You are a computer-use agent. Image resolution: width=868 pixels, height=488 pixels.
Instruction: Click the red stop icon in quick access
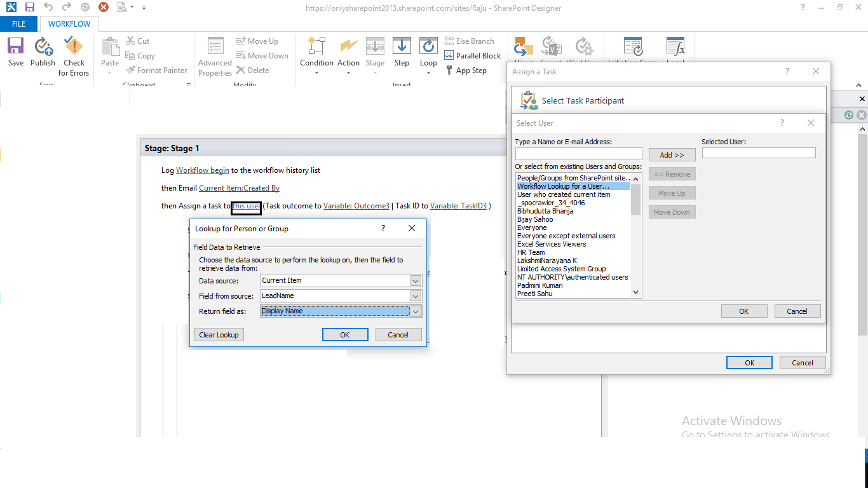[x=104, y=8]
